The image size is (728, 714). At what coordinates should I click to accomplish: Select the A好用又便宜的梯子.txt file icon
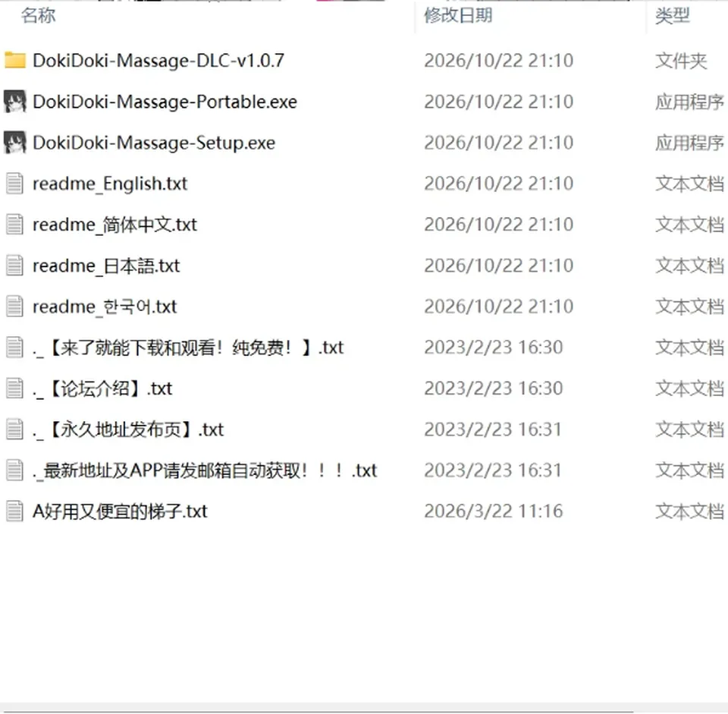point(15,511)
